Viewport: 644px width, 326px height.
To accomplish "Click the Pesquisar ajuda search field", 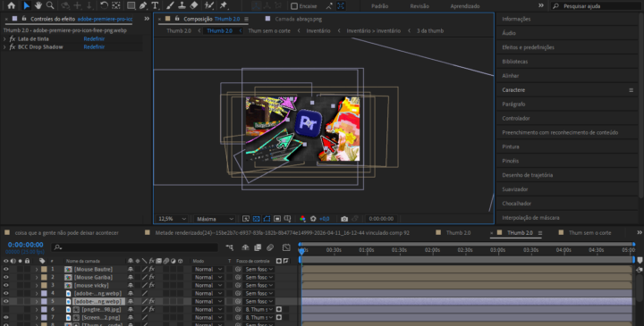I will coord(597,6).
